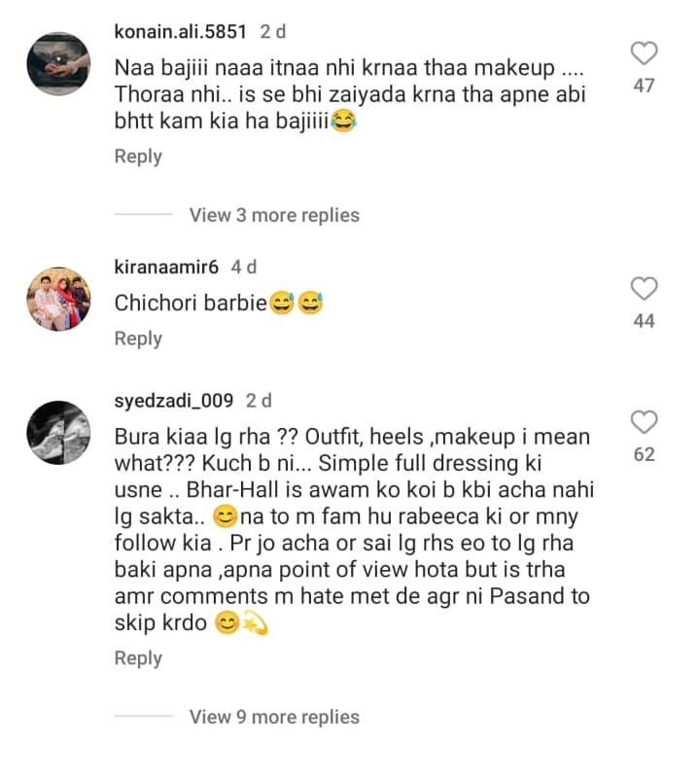Reply to syedzadi_009's comment
This screenshot has width=700, height=780.
click(138, 658)
